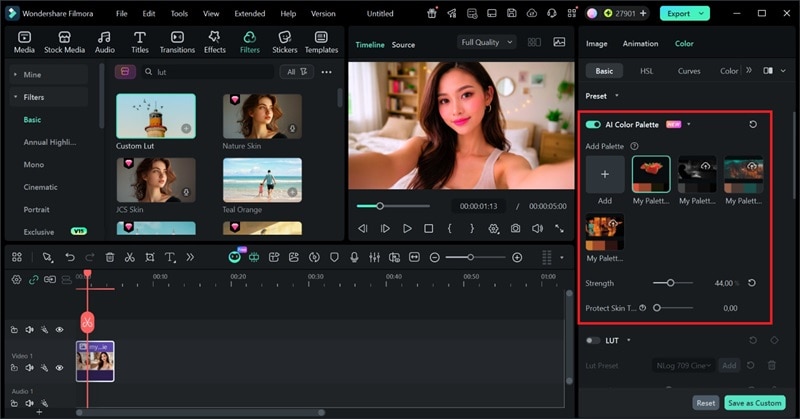The height and width of the screenshot is (419, 800).
Task: Enable the LUT toggle
Action: (593, 341)
